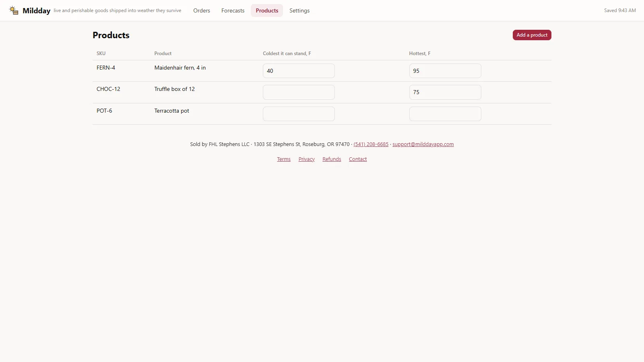Click the Products page heading
Screen dimensions: 644x362
tap(111, 35)
